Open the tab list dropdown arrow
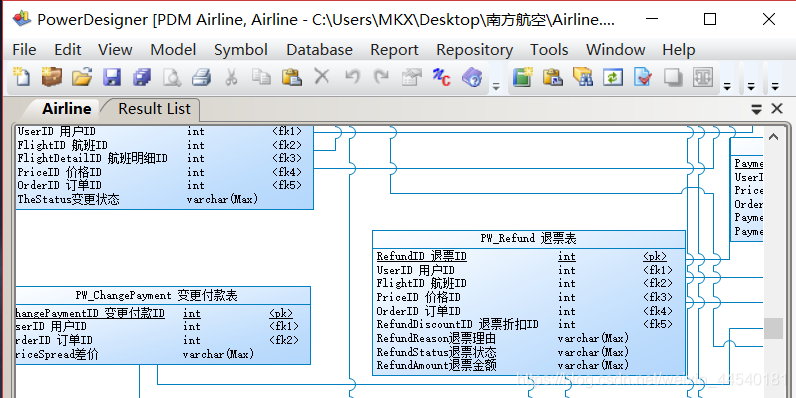796x398 pixels. (756, 109)
